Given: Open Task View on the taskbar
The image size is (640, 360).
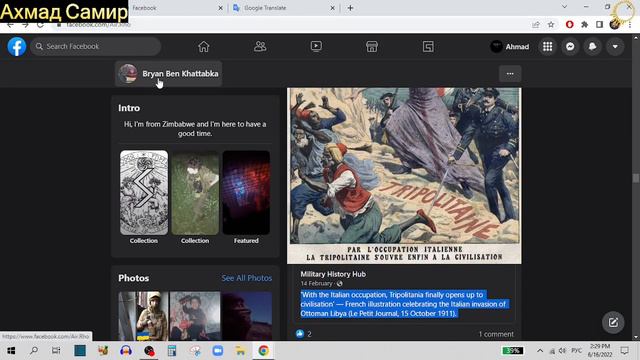Looking at the screenshot, I should click(56, 351).
